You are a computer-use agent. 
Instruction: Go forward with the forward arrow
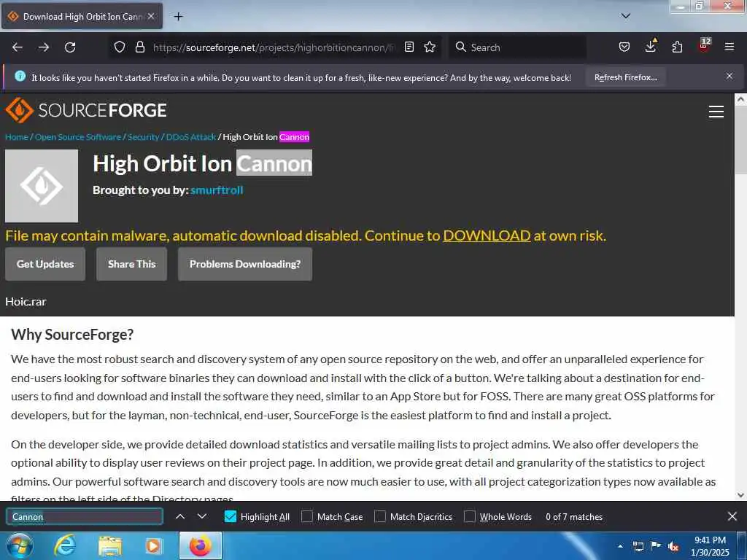tap(44, 47)
